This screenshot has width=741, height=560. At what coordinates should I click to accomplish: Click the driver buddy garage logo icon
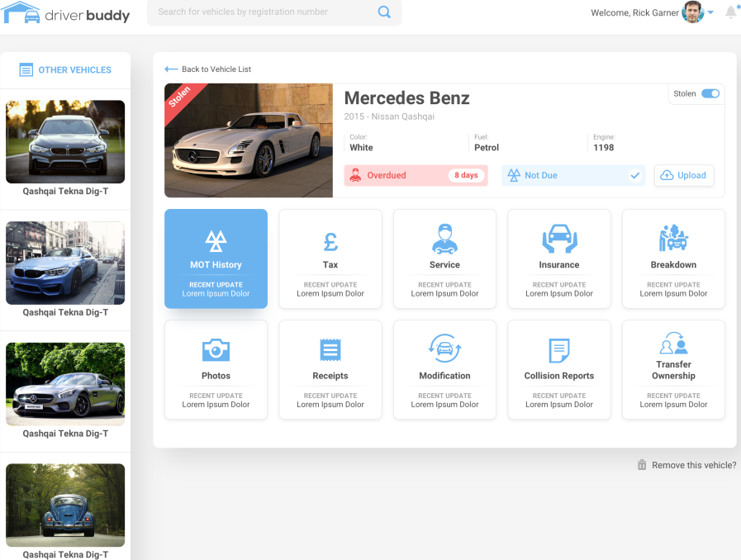click(21, 12)
